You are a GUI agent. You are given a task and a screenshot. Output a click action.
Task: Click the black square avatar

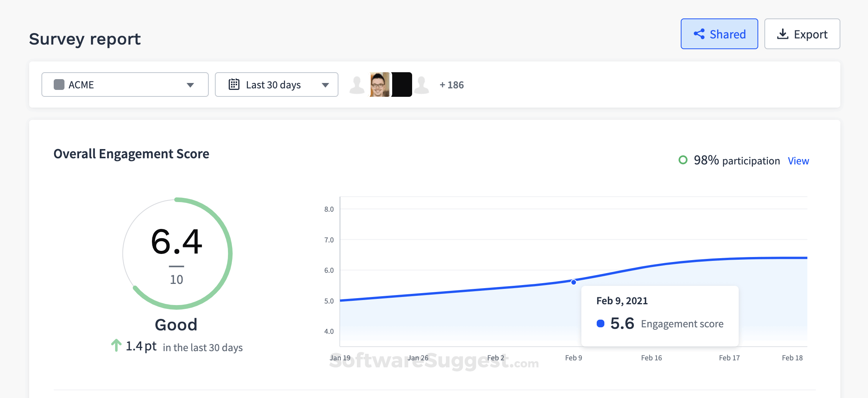pos(402,85)
